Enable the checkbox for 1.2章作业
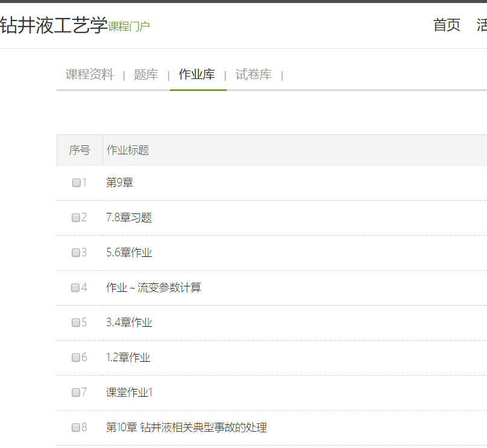 coord(76,358)
